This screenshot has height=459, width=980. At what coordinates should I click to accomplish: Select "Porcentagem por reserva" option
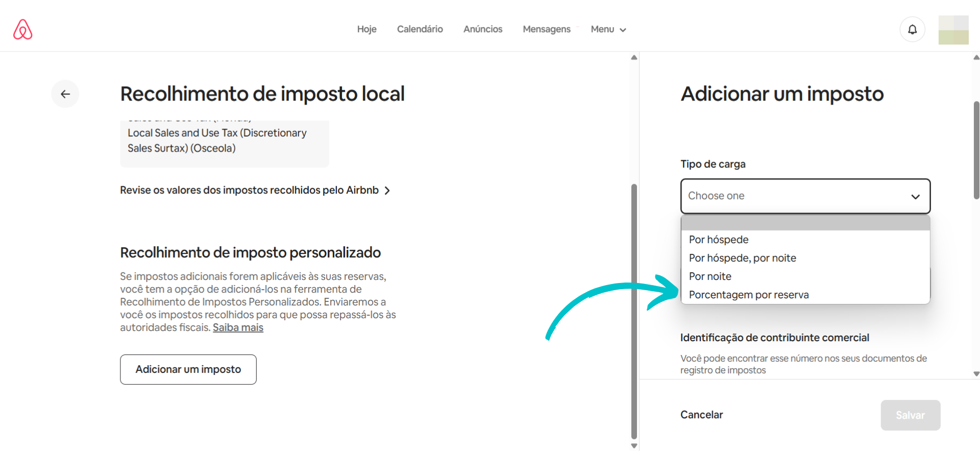pos(748,295)
